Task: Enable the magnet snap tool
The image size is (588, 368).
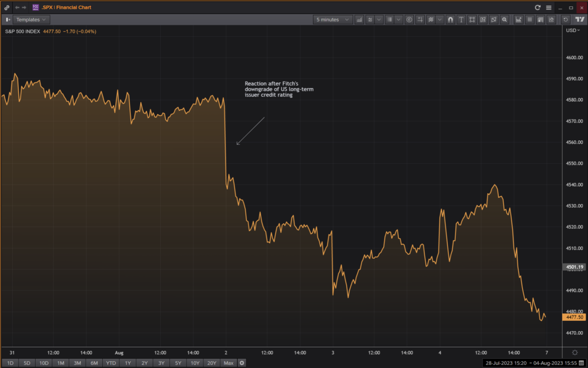Action: click(450, 20)
